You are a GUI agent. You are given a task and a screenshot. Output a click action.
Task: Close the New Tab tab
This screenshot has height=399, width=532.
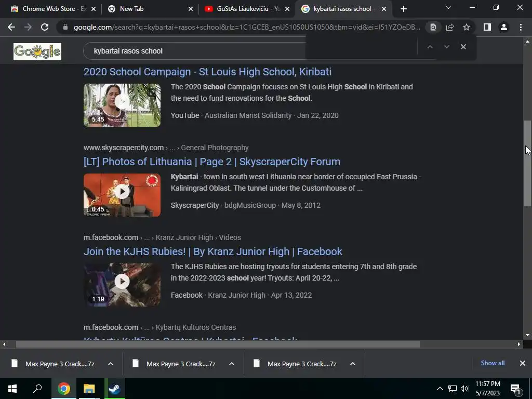(191, 9)
